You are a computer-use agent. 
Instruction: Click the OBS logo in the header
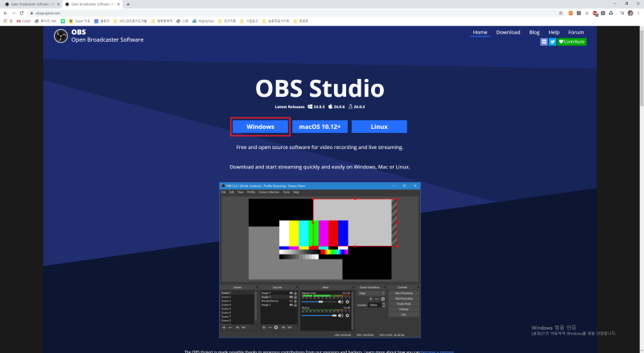61,35
